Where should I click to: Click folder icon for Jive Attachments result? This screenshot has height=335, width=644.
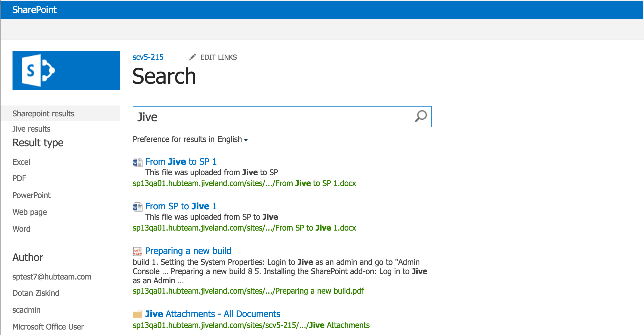point(137,314)
